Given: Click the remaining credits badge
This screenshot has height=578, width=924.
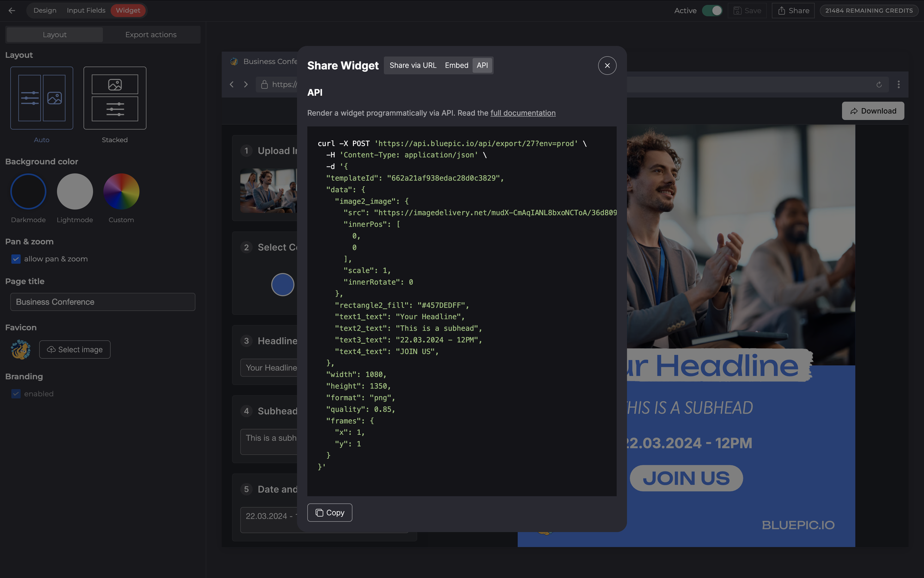Looking at the screenshot, I should click(x=869, y=11).
